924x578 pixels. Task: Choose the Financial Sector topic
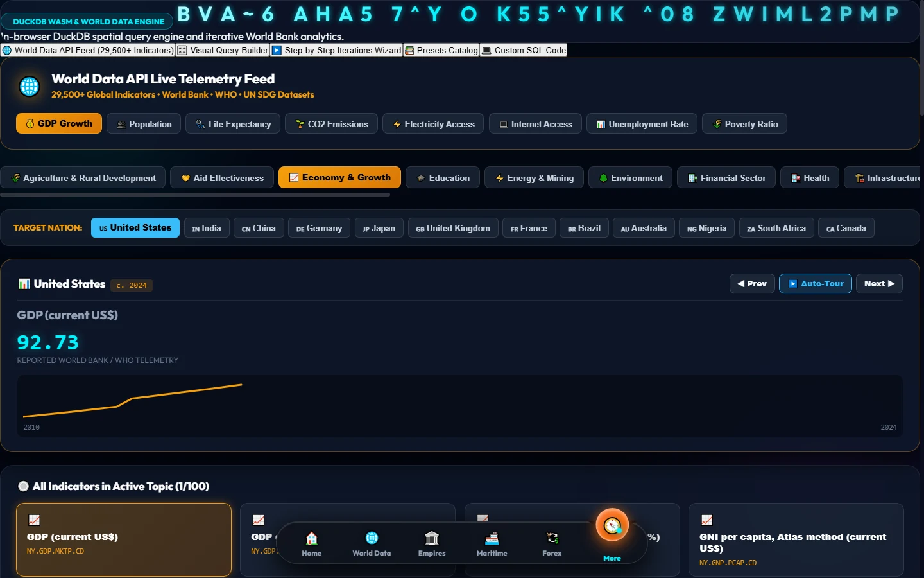[726, 178]
